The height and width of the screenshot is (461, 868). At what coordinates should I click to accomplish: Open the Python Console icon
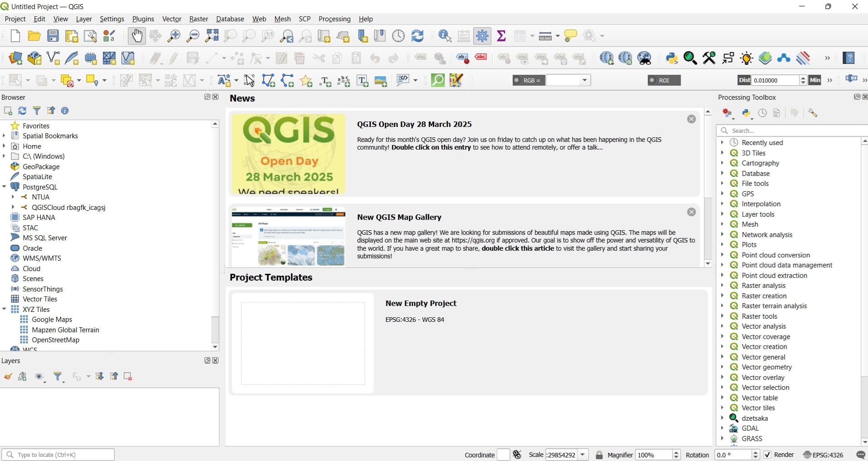tap(672, 58)
